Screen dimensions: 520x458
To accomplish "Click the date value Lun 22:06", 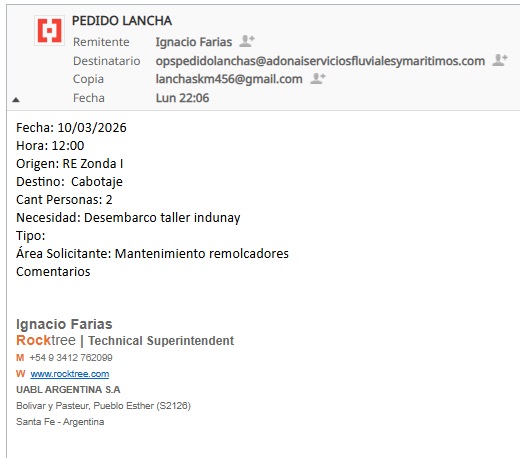I will (182, 98).
